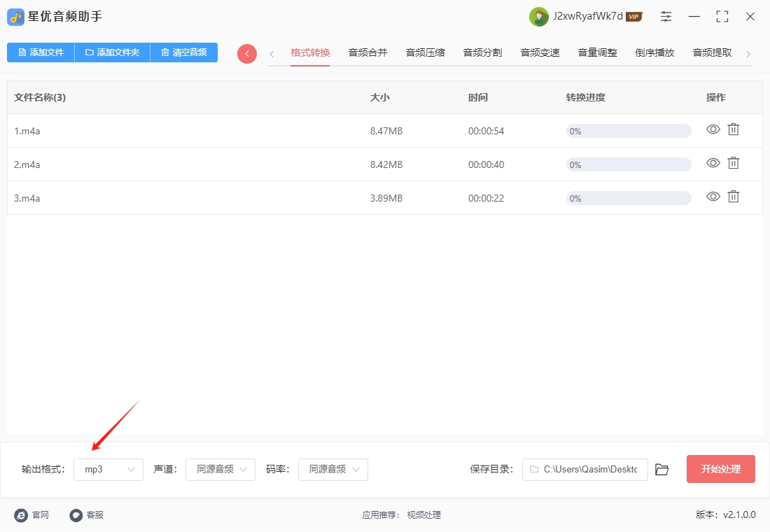Screen dimensions: 770x532
Task: Open settings sliders icon in title bar
Action: tap(666, 16)
